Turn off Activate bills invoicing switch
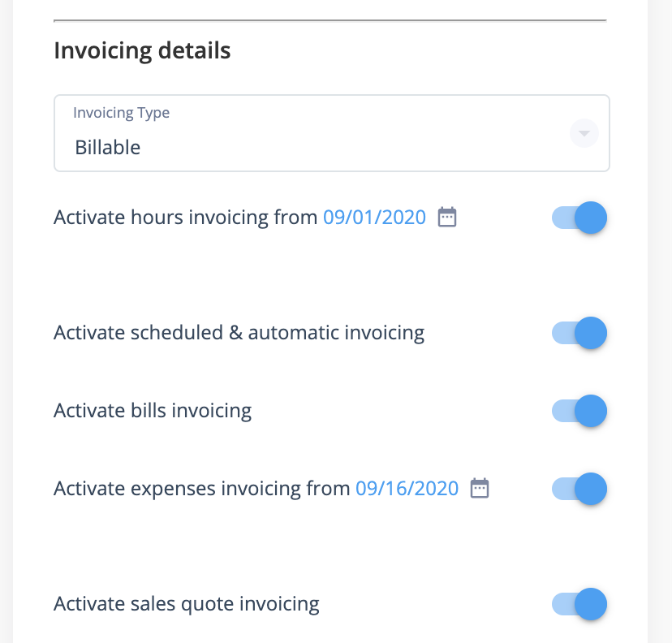Image resolution: width=672 pixels, height=643 pixels. point(579,411)
